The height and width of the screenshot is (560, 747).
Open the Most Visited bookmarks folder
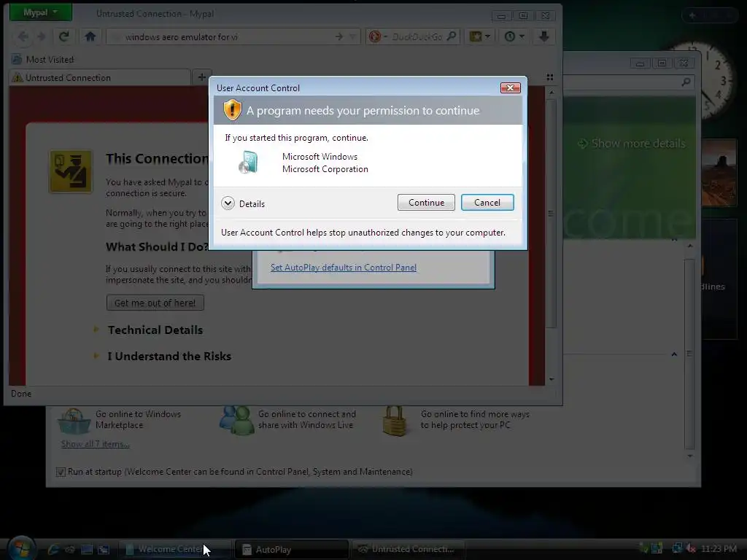coord(43,60)
